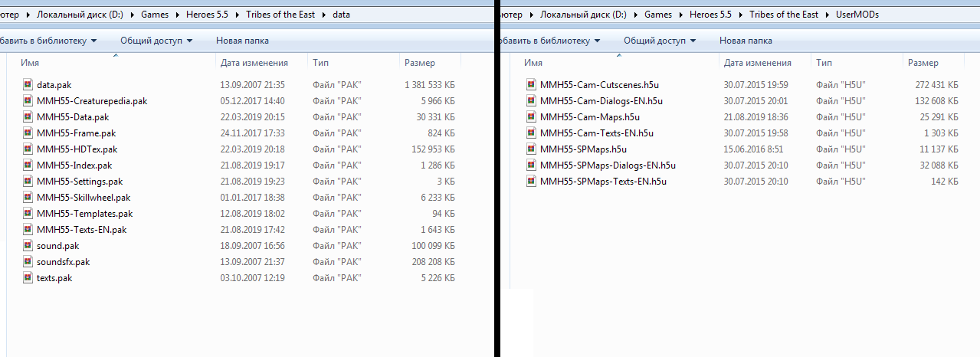Image resolution: width=980 pixels, height=357 pixels.
Task: Click the MMH55-Settings.pak file icon
Action: point(28,182)
